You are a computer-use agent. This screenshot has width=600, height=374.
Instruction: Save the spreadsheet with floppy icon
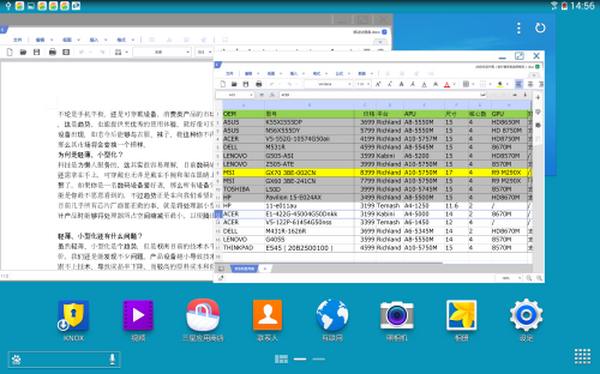(x=246, y=84)
